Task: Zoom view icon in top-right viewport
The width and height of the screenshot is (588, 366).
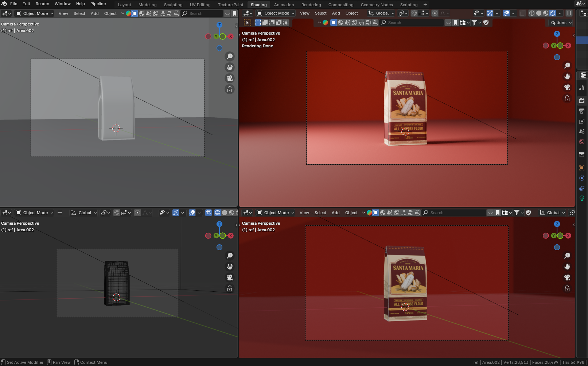Action: (x=567, y=66)
